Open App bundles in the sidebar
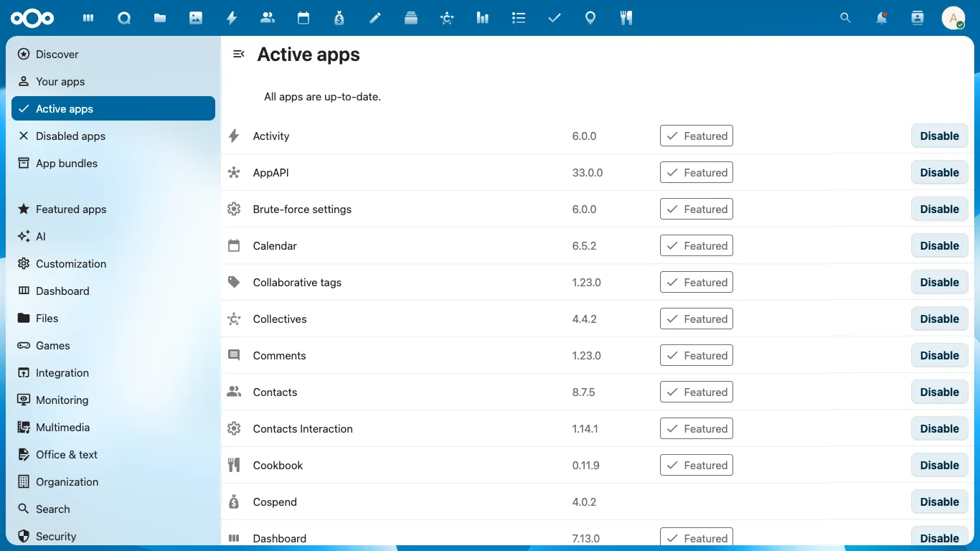Viewport: 980px width, 551px height. (113, 163)
